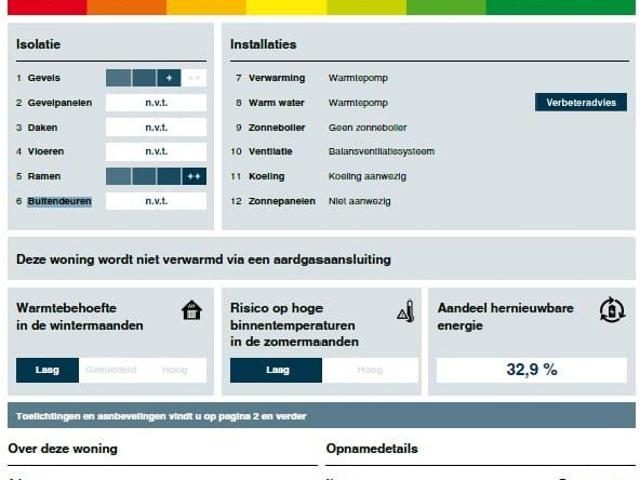The height and width of the screenshot is (480, 640).
Task: Click the Opnamedetails heading
Action: (372, 449)
